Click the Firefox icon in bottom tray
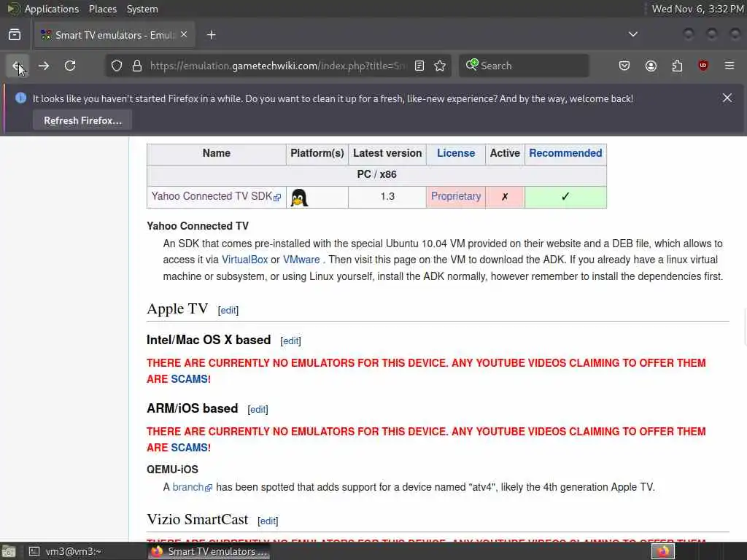Screen dimensions: 747x560 coord(663,551)
